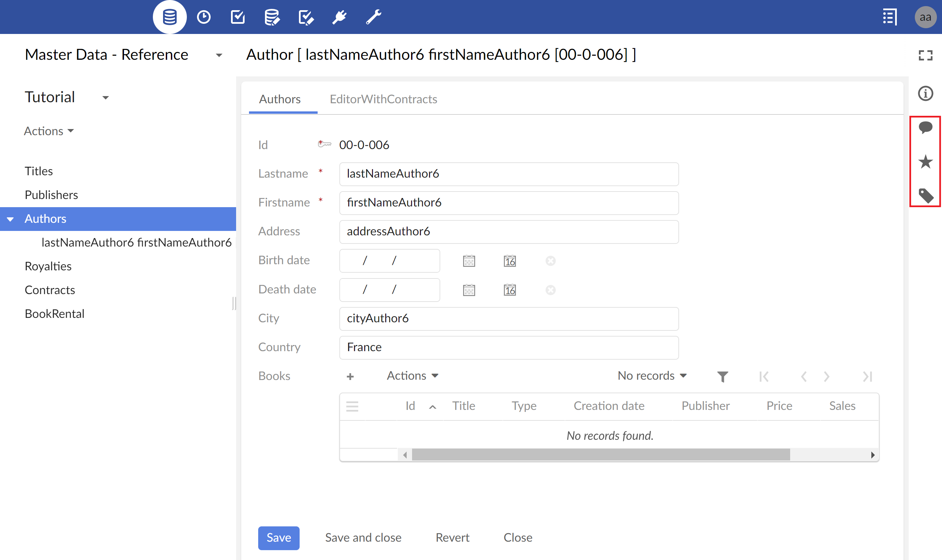Click the Books table horizontal scrollbar
The width and height of the screenshot is (942, 560).
pos(601,455)
